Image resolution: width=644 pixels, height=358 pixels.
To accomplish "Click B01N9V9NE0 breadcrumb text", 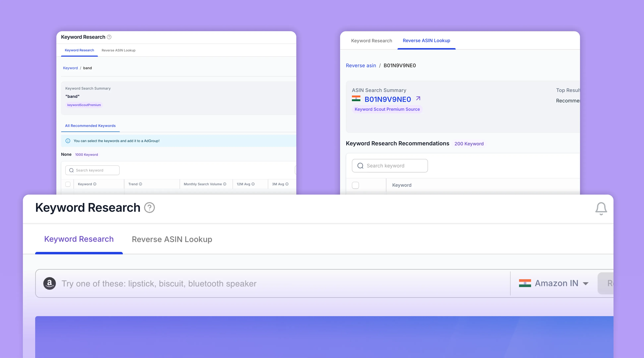I will (400, 65).
